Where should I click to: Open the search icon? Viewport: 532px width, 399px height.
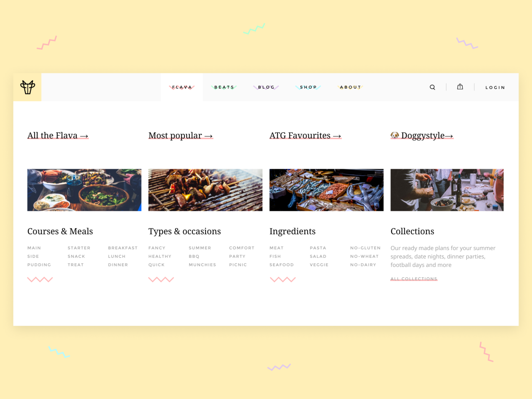click(432, 87)
